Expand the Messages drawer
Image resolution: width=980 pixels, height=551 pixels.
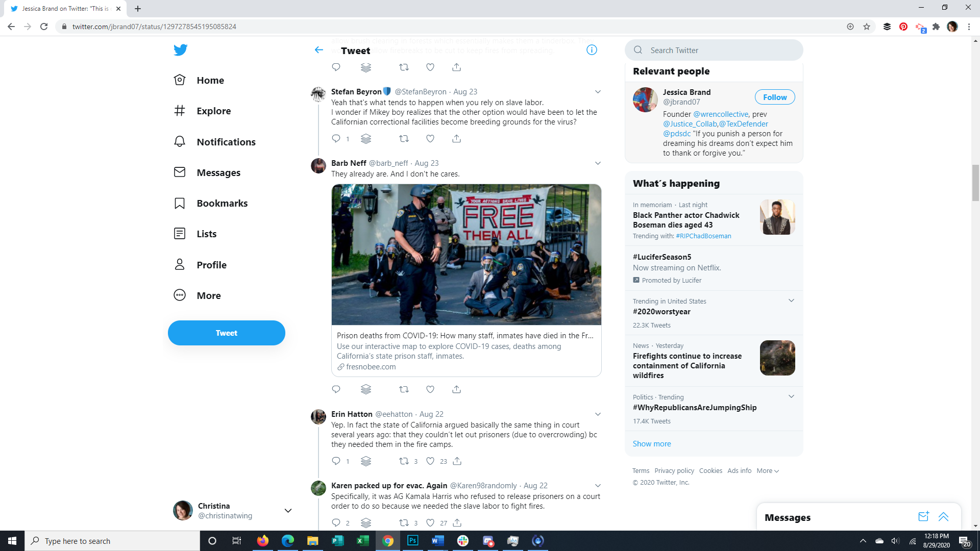[943, 517]
